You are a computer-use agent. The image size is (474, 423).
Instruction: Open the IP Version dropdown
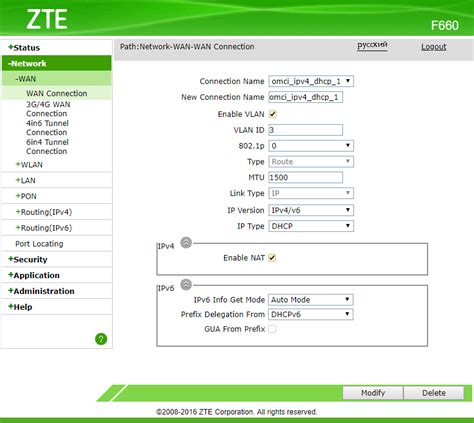pyautogui.click(x=311, y=210)
